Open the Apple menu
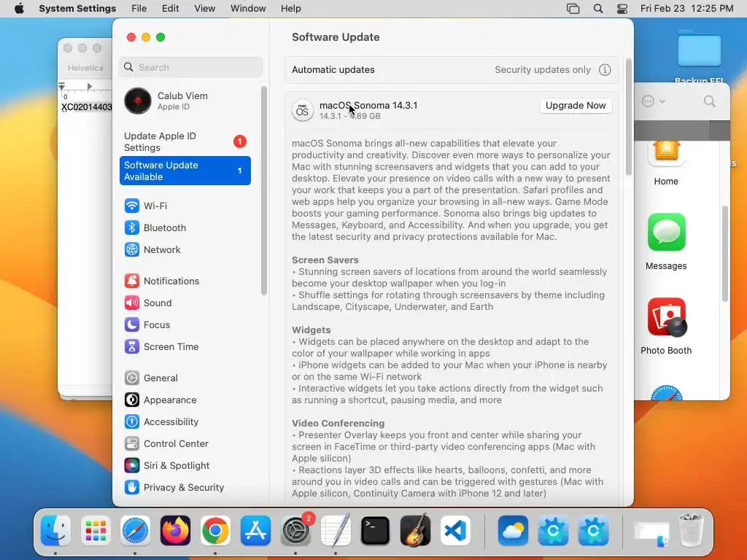This screenshot has height=560, width=747. [19, 9]
